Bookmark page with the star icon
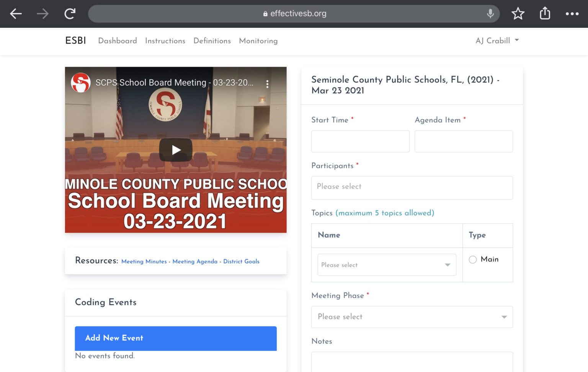The height and width of the screenshot is (372, 588). pos(518,14)
